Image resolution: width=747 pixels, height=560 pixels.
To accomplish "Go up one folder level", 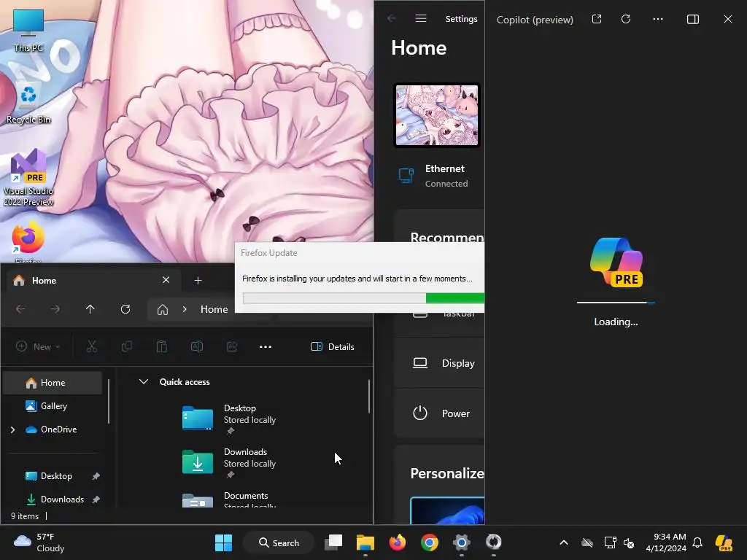I will pos(90,309).
